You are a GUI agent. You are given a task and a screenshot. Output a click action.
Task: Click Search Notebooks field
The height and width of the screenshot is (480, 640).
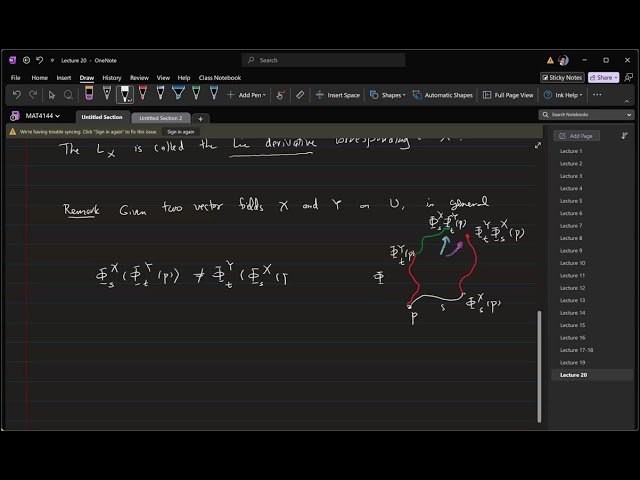tap(584, 115)
